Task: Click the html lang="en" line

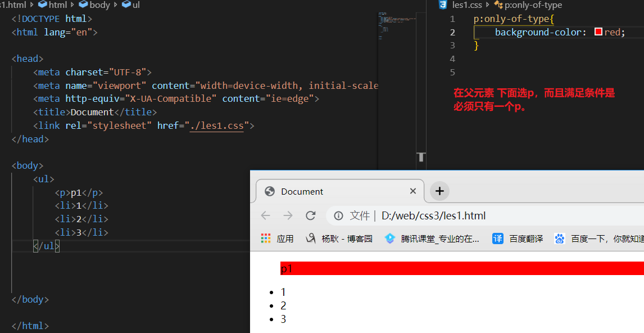Action: click(x=55, y=32)
